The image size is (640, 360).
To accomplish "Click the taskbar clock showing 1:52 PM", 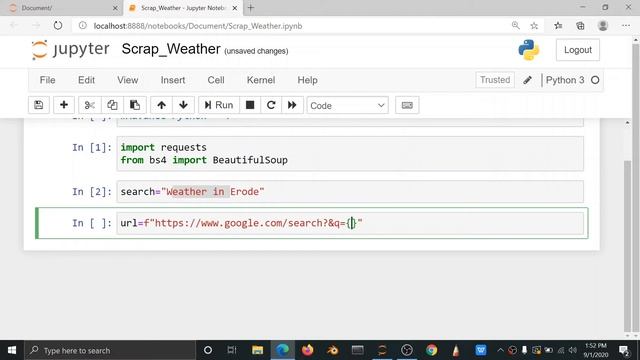I will point(596,350).
